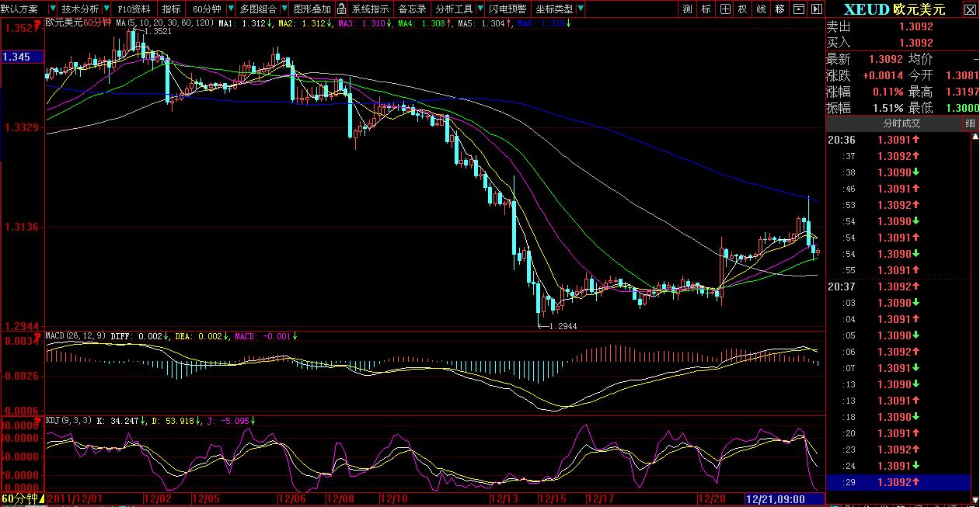This screenshot has width=980, height=507.
Task: Click the MA(5,10,20,30,60,120) parameters label
Action: (x=165, y=23)
